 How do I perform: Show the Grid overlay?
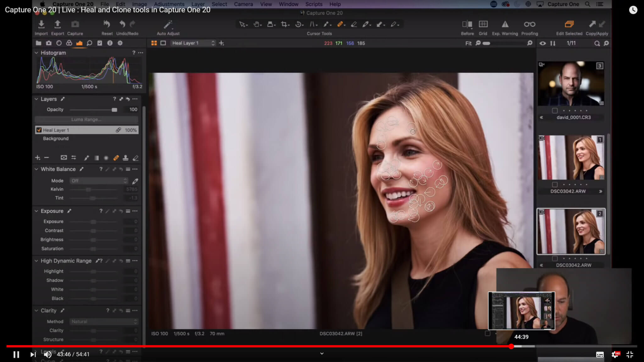[483, 24]
